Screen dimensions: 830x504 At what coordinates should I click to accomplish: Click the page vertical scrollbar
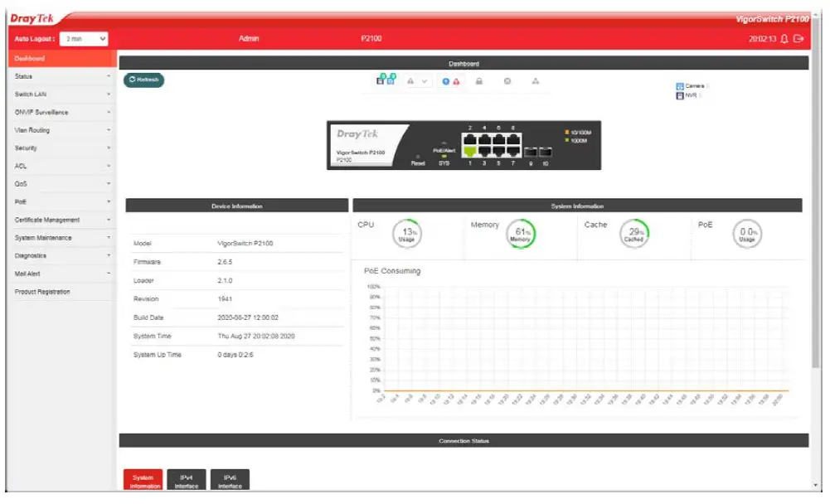[x=816, y=193]
